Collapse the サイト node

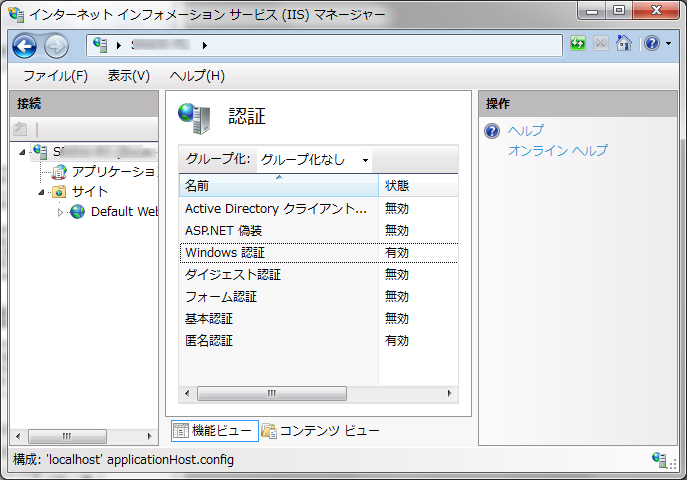tap(41, 192)
